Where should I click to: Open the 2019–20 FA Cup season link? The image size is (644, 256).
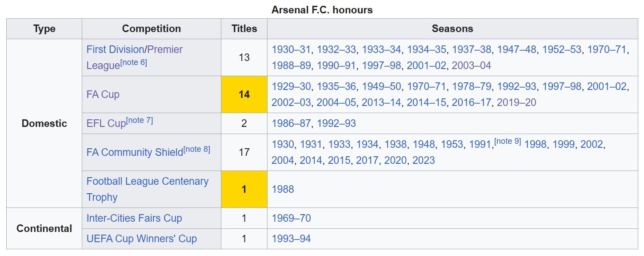click(516, 102)
